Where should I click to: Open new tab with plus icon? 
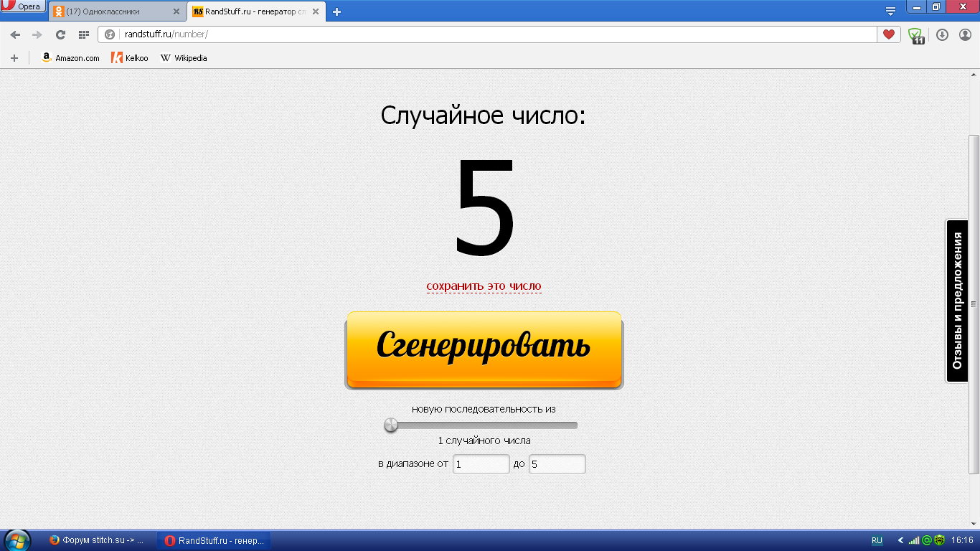pyautogui.click(x=336, y=11)
